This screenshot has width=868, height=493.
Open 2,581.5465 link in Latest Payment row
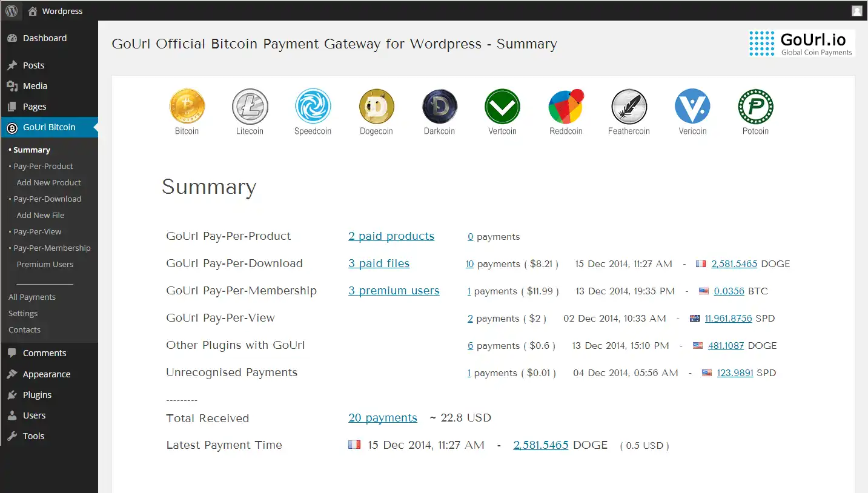click(541, 445)
